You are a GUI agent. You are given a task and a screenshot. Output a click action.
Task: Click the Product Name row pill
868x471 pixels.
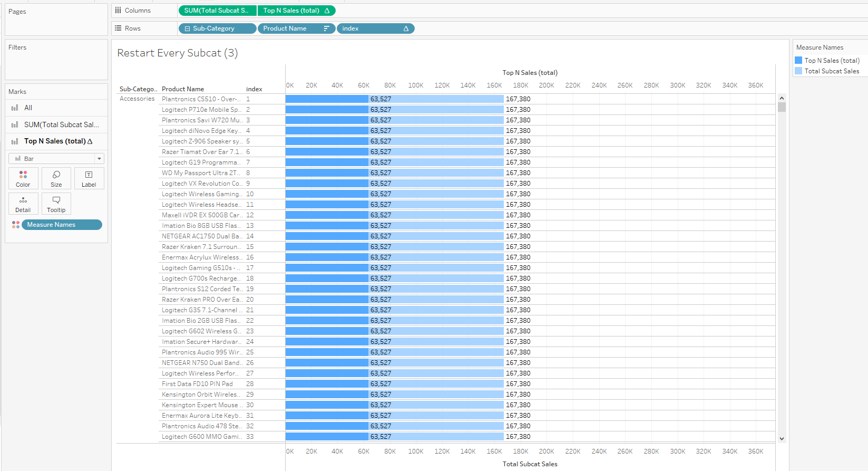point(296,28)
